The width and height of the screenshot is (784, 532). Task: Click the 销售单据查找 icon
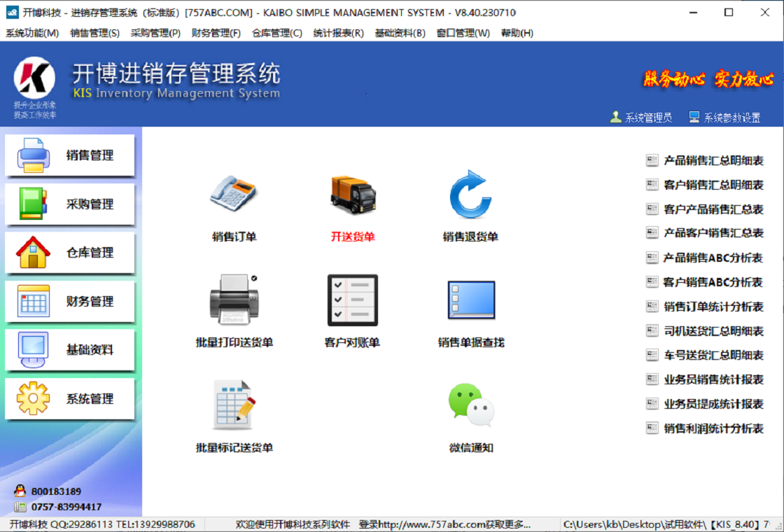coord(471,300)
